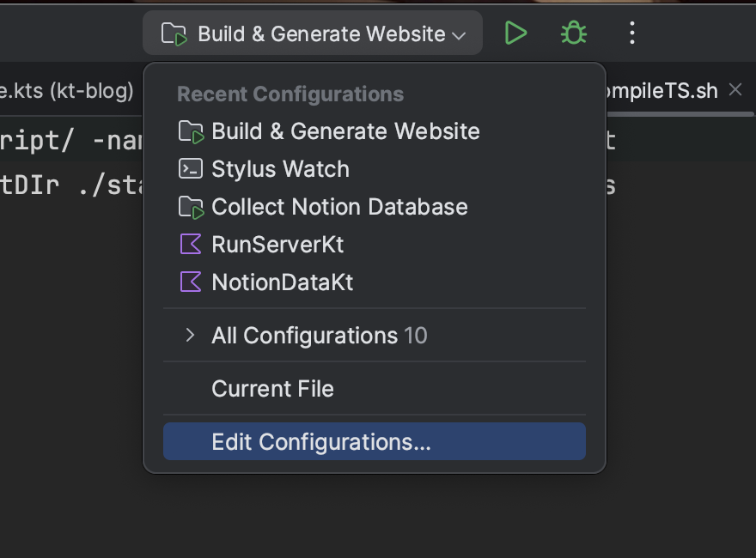Select Current File option
Image resolution: width=756 pixels, height=558 pixels.
click(x=272, y=389)
